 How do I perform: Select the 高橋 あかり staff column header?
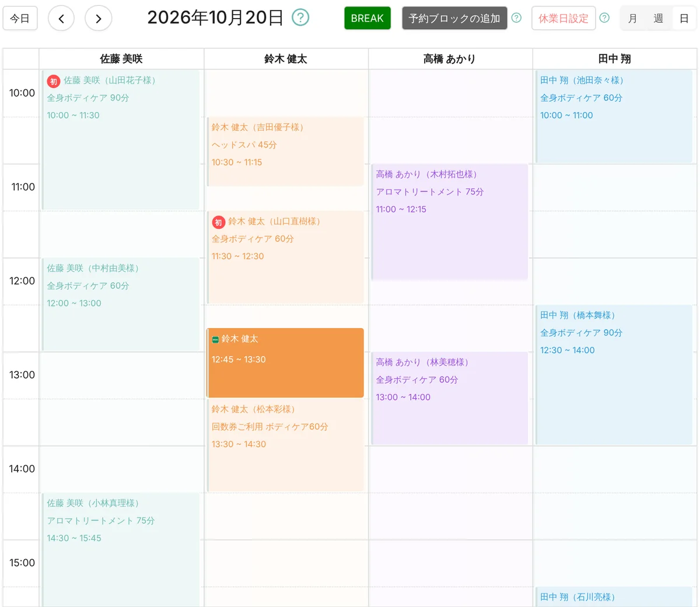coord(450,59)
